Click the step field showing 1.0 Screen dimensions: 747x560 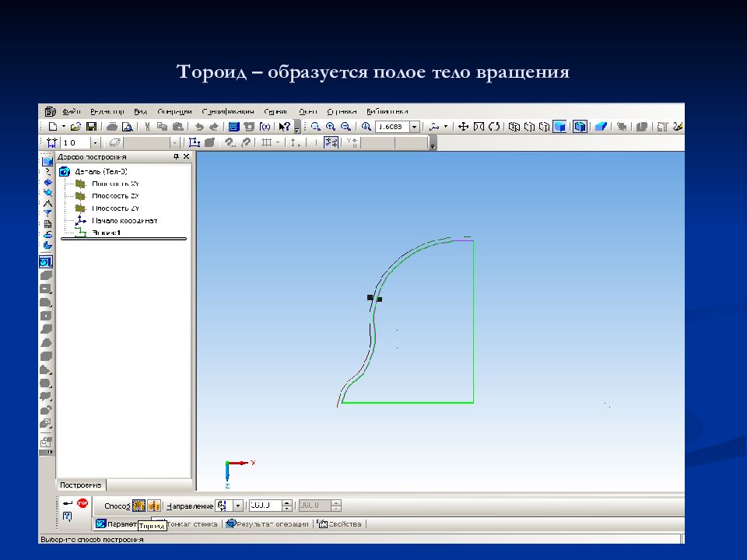pos(75,142)
